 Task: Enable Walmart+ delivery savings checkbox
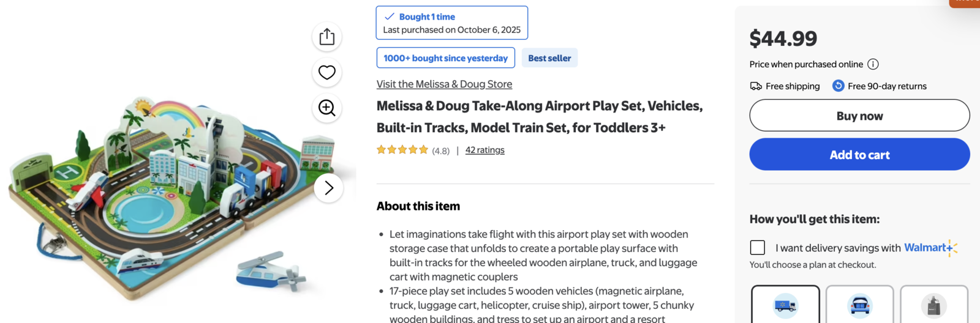pos(758,248)
